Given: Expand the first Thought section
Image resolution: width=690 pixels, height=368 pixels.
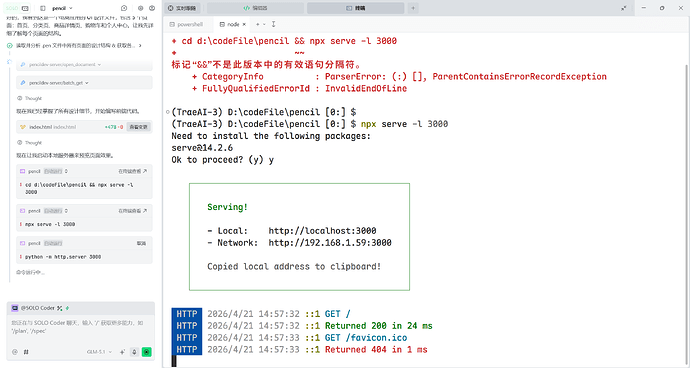Looking at the screenshot, I should click(29, 98).
